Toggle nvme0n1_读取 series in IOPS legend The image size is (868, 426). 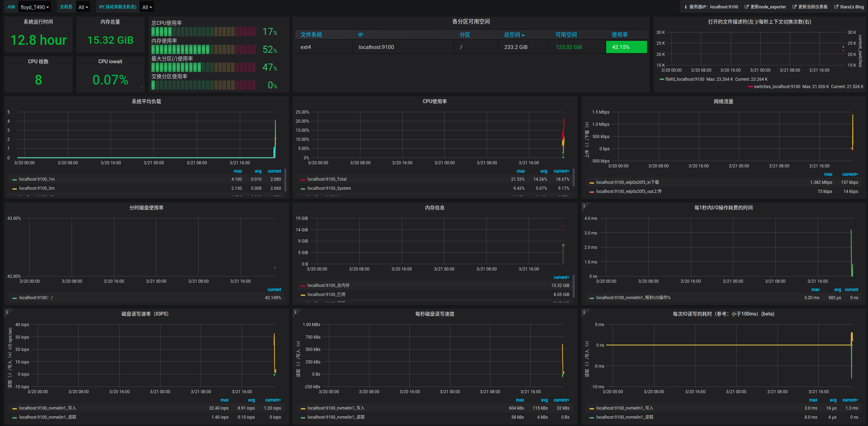click(x=48, y=417)
